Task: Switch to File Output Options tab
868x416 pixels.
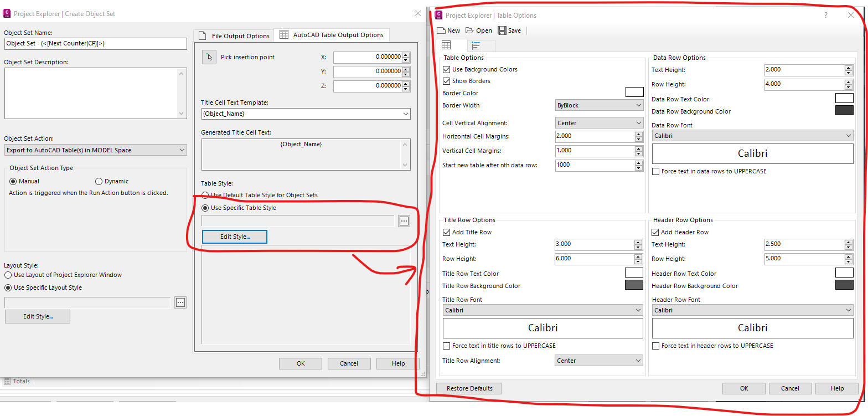Action: [234, 35]
